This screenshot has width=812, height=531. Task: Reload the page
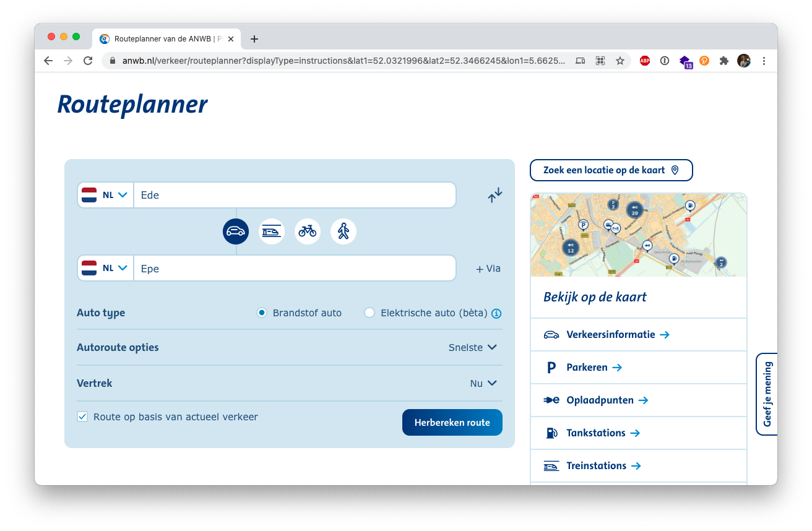pos(88,61)
